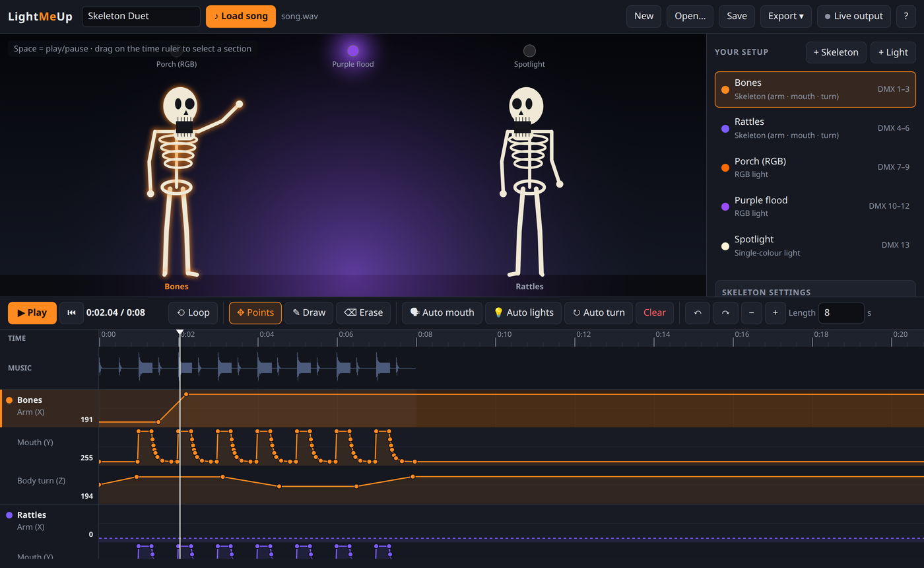Select the Body turn (Z) track label
Image resolution: width=924 pixels, height=568 pixels.
click(x=41, y=480)
